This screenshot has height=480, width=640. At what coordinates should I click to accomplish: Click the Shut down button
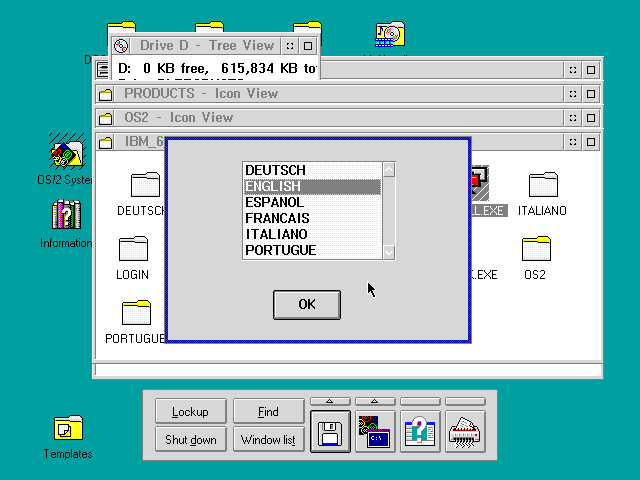click(191, 440)
